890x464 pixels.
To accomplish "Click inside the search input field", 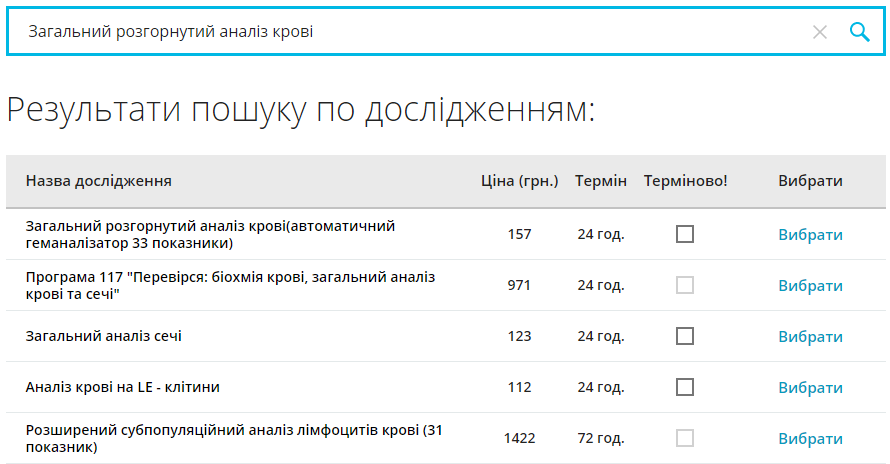I will coord(400,32).
